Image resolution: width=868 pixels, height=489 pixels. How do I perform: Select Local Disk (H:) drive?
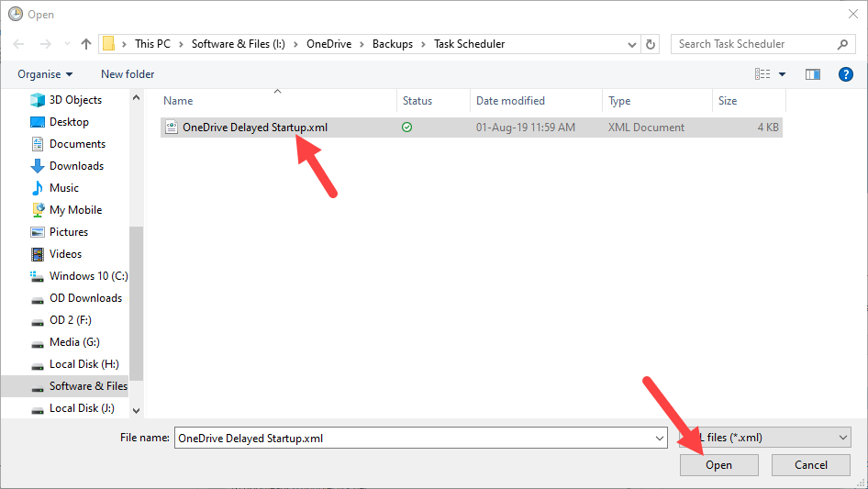pos(74,364)
